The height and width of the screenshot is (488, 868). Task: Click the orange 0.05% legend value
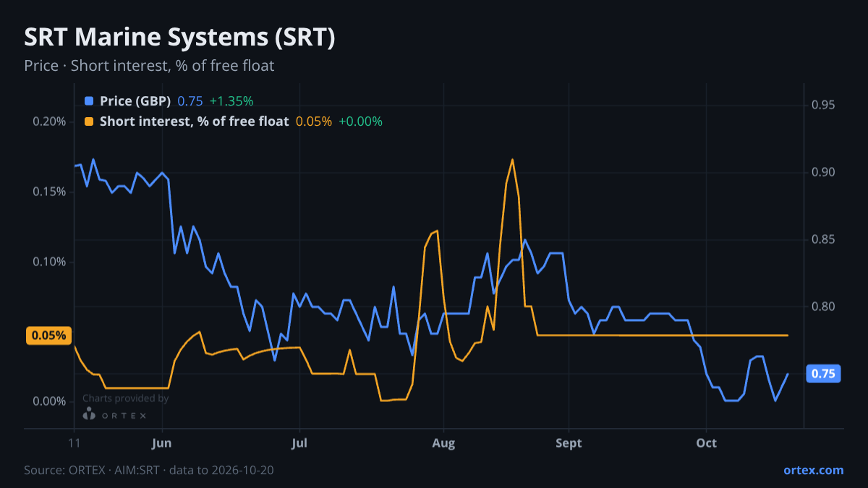click(314, 121)
